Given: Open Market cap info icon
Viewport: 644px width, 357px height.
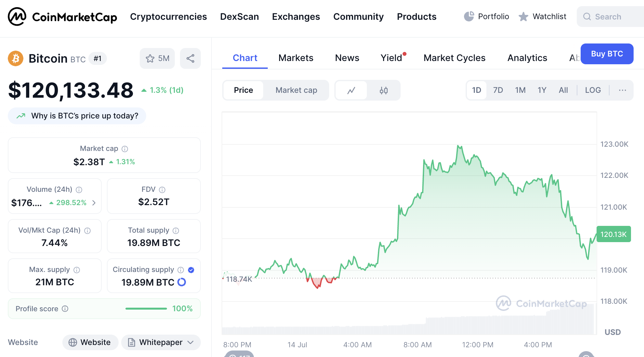Looking at the screenshot, I should tap(125, 149).
